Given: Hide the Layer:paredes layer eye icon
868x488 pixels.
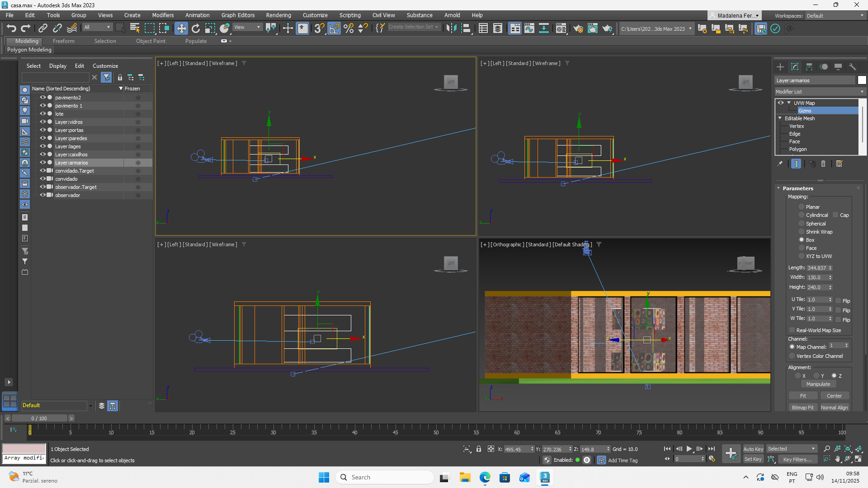Looking at the screenshot, I should pyautogui.click(x=43, y=138).
